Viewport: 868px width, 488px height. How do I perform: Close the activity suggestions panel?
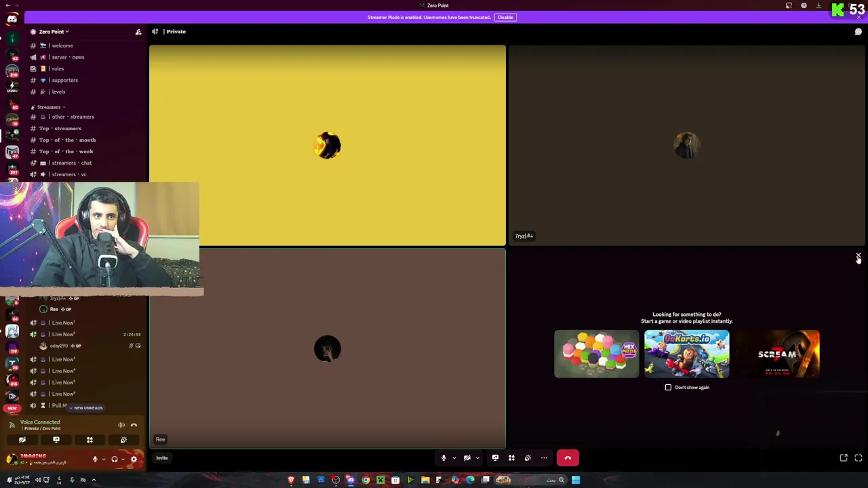click(858, 256)
